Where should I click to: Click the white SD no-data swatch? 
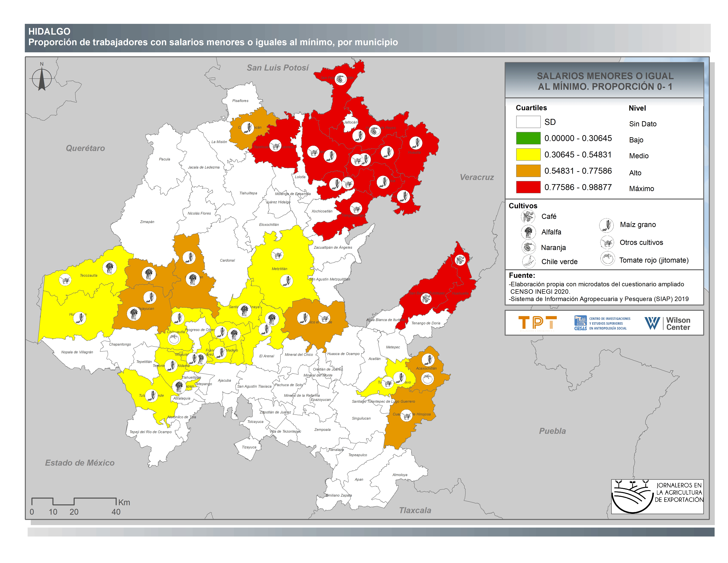(x=528, y=122)
